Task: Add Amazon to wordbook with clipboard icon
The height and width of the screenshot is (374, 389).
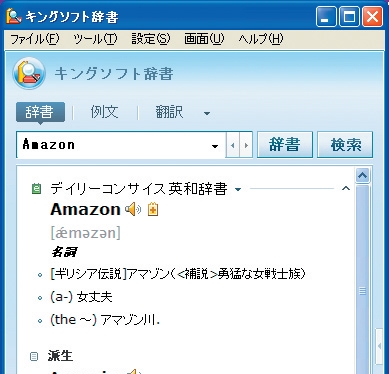Action: coord(153,209)
